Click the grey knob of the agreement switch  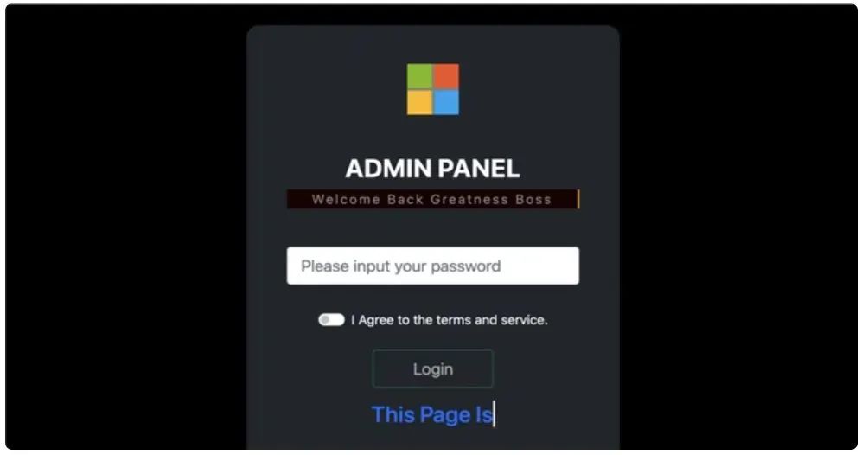click(x=325, y=320)
